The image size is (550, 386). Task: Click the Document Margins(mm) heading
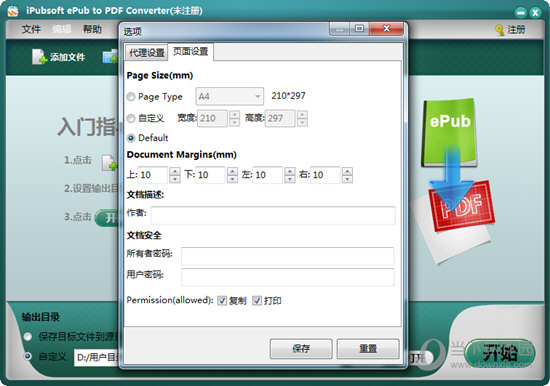tap(182, 155)
